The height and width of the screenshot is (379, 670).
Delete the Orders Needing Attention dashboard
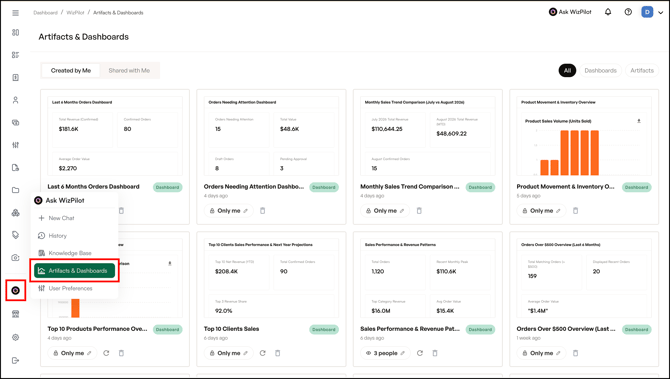(x=263, y=211)
